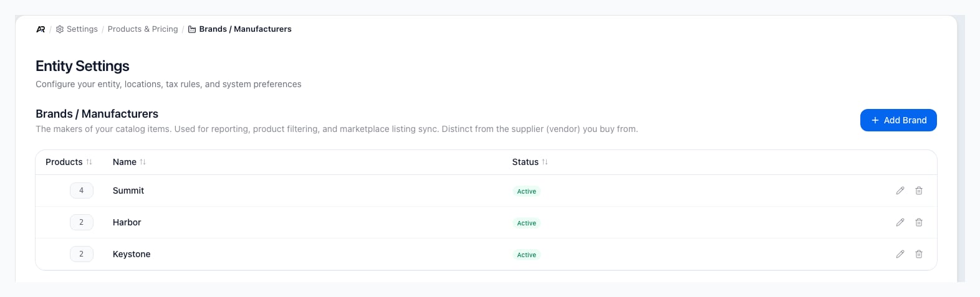
Task: Click the Active status badge for Keystone
Action: tap(527, 255)
